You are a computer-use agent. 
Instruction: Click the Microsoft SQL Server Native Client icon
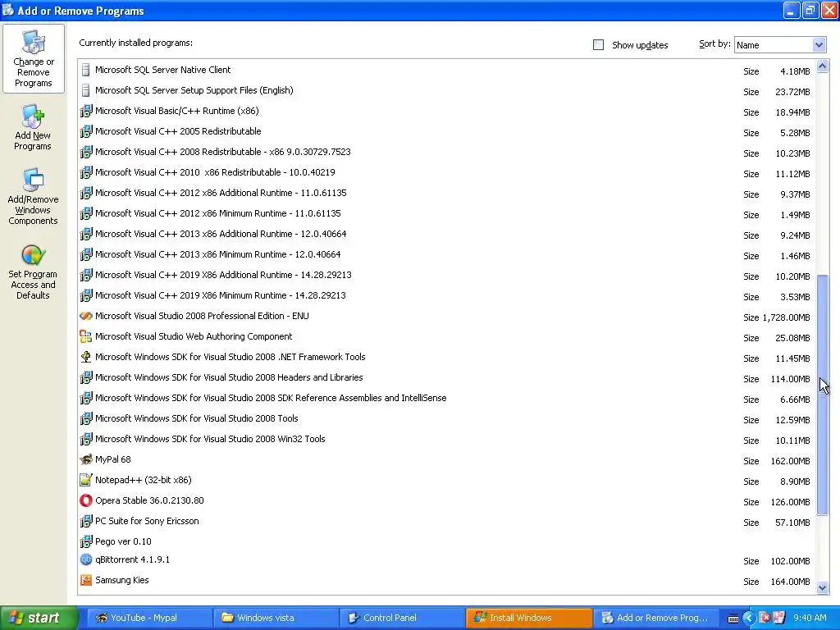tap(85, 70)
